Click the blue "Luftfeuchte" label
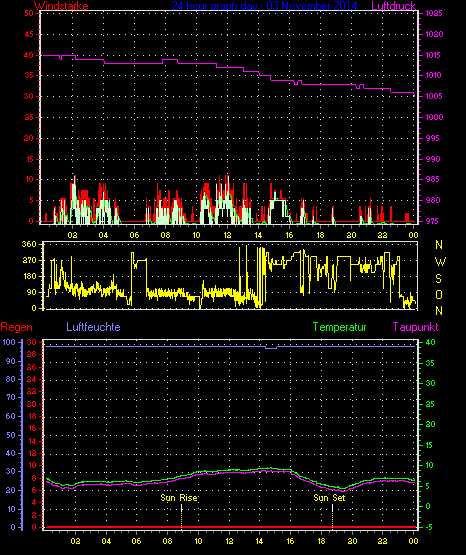Screen dimensions: 466x555 click(93, 327)
